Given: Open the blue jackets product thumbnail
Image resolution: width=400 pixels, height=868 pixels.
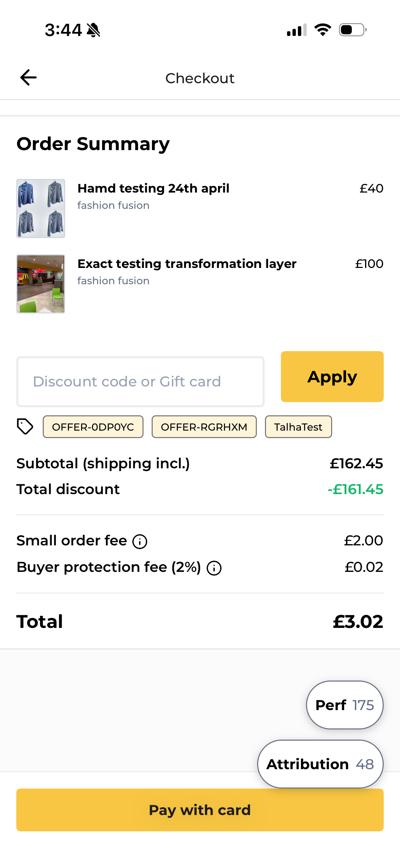Looking at the screenshot, I should click(41, 209).
